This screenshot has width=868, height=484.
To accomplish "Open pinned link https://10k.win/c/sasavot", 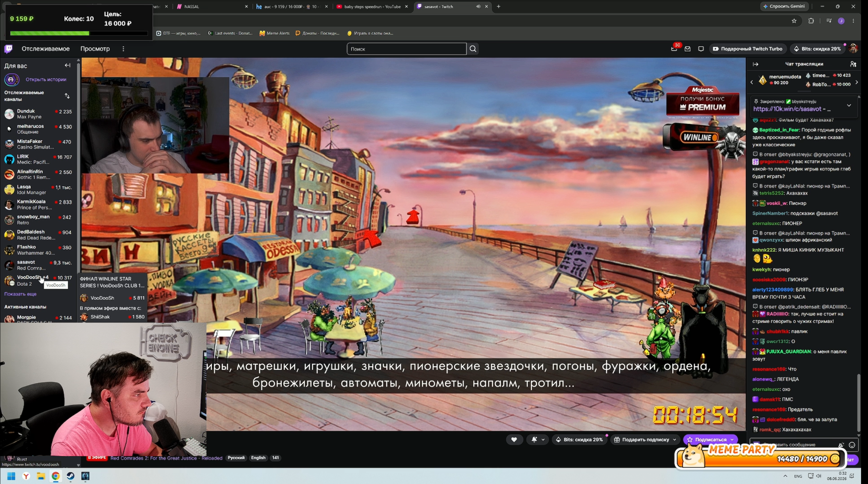I will pos(787,109).
